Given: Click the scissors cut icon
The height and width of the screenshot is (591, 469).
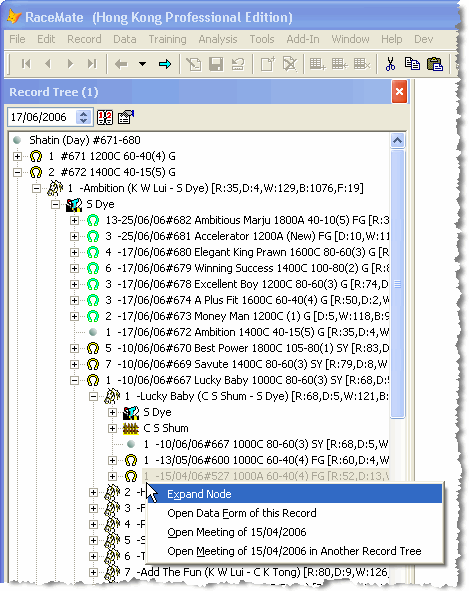Looking at the screenshot, I should point(391,64).
